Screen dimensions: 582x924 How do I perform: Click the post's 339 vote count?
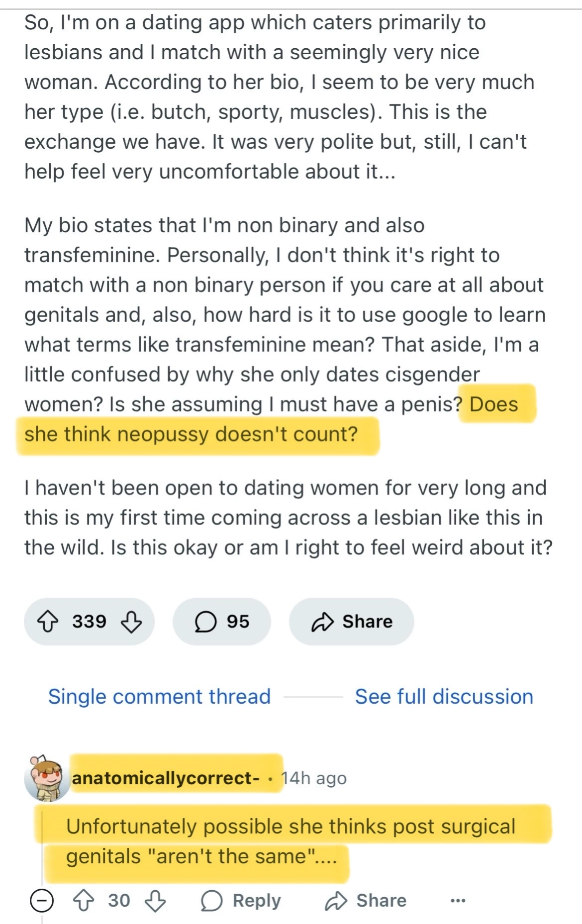point(89,622)
